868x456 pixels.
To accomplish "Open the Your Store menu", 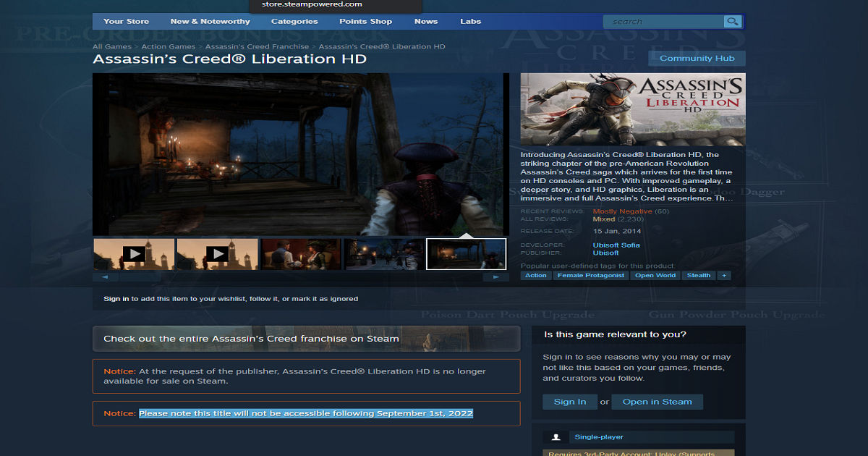I will coord(126,22).
